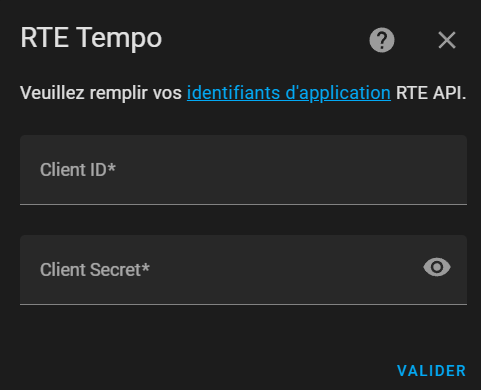Submit the form with VALIDER
The width and height of the screenshot is (481, 390).
(431, 371)
